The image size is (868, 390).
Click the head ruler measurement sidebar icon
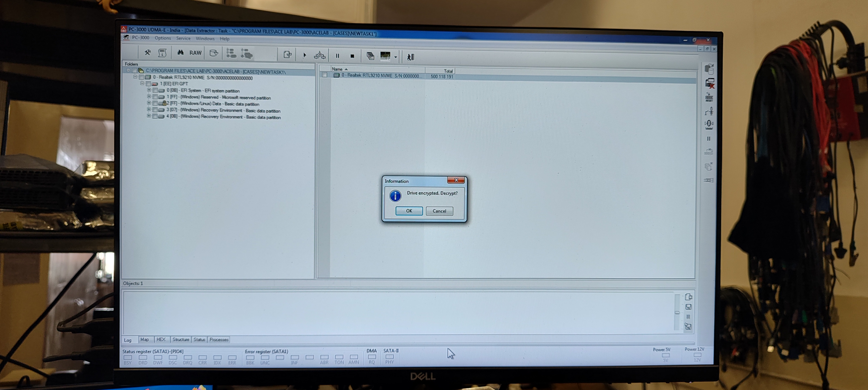709,125
